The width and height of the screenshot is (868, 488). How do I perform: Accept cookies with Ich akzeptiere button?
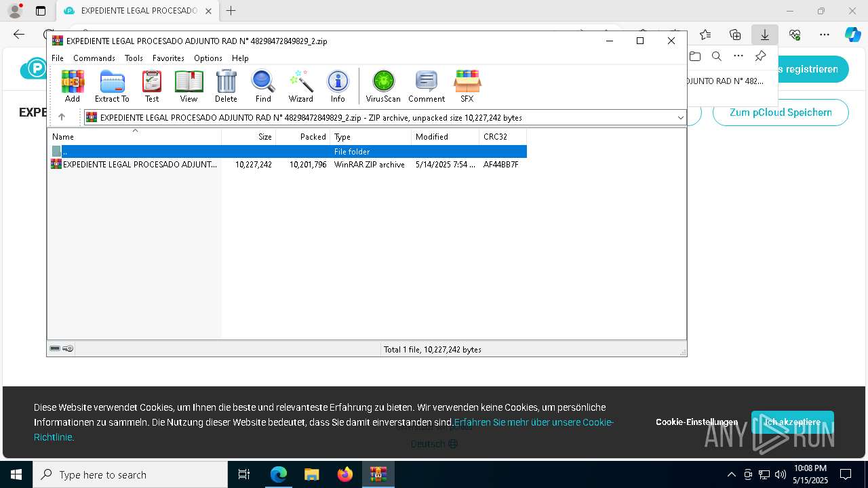pos(793,422)
